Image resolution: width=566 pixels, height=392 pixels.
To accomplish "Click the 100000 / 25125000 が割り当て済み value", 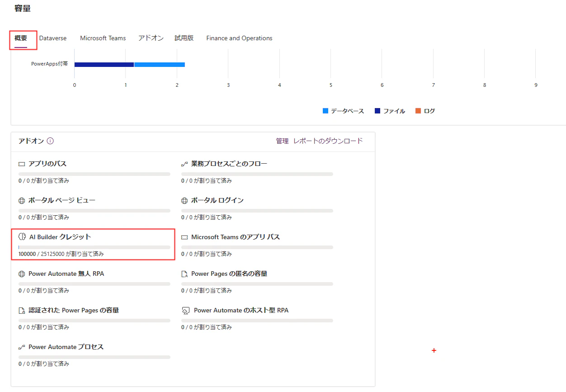I will (x=61, y=254).
